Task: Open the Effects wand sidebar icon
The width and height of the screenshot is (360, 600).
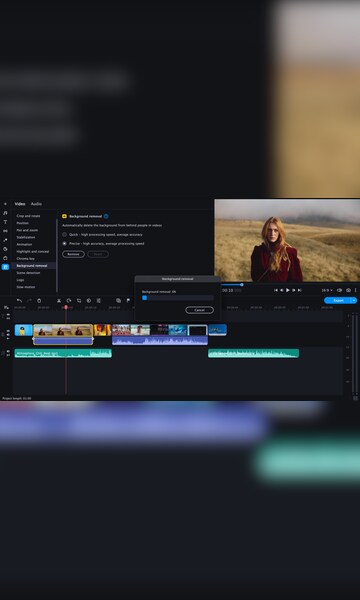Action: (5, 240)
